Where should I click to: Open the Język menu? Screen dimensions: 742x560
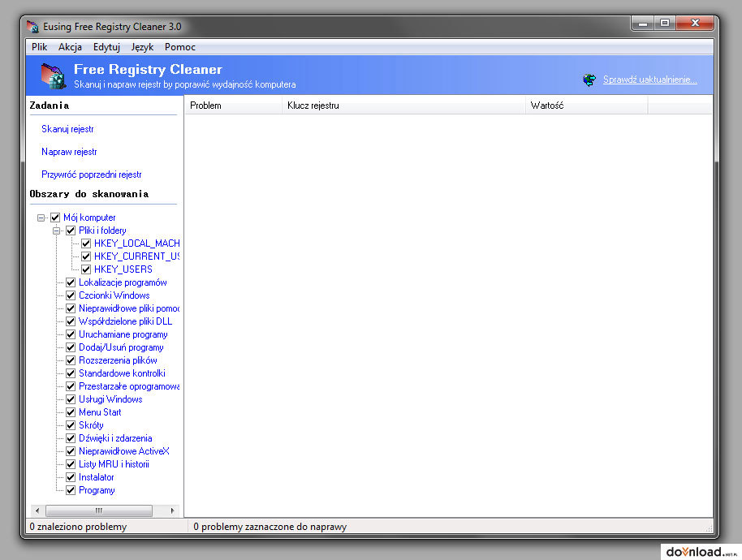[142, 47]
